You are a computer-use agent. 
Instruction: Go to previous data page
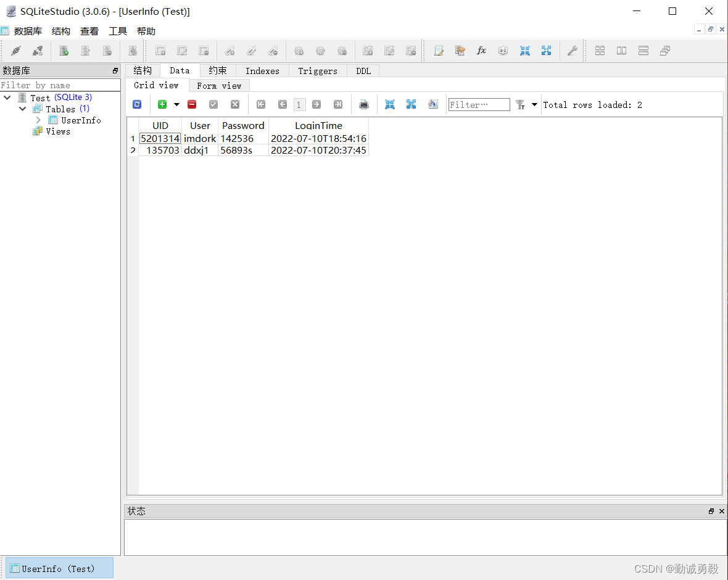coord(283,104)
